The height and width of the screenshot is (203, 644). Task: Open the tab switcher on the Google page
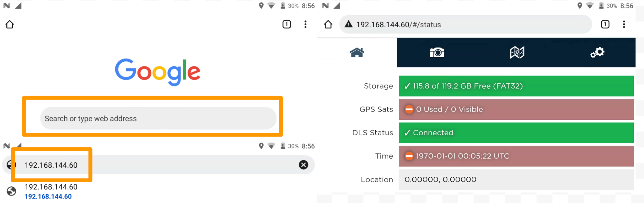coord(287,24)
